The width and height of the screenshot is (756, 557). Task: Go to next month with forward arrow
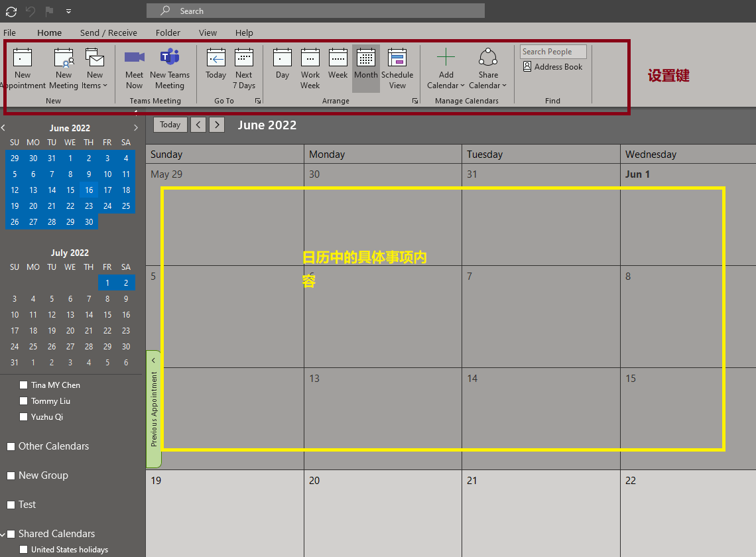(x=217, y=125)
